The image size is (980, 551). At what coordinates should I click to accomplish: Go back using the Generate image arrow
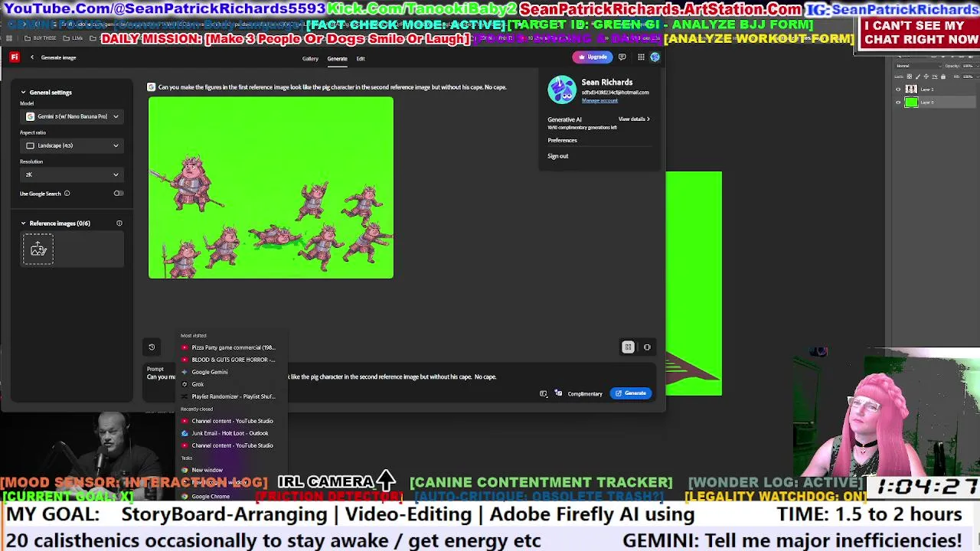pyautogui.click(x=31, y=57)
